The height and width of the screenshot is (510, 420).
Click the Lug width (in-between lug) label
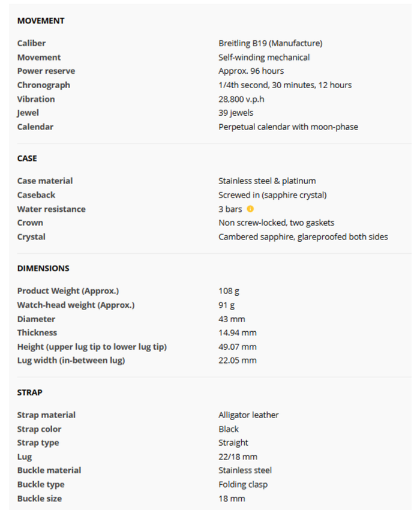[x=71, y=360]
